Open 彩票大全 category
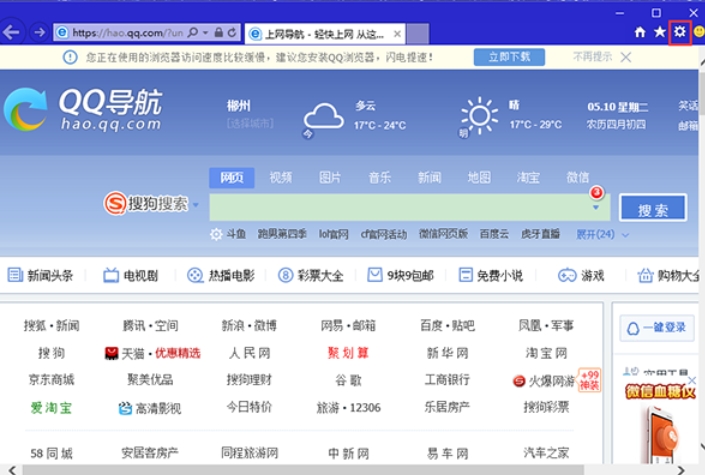The width and height of the screenshot is (705, 475). click(x=310, y=275)
